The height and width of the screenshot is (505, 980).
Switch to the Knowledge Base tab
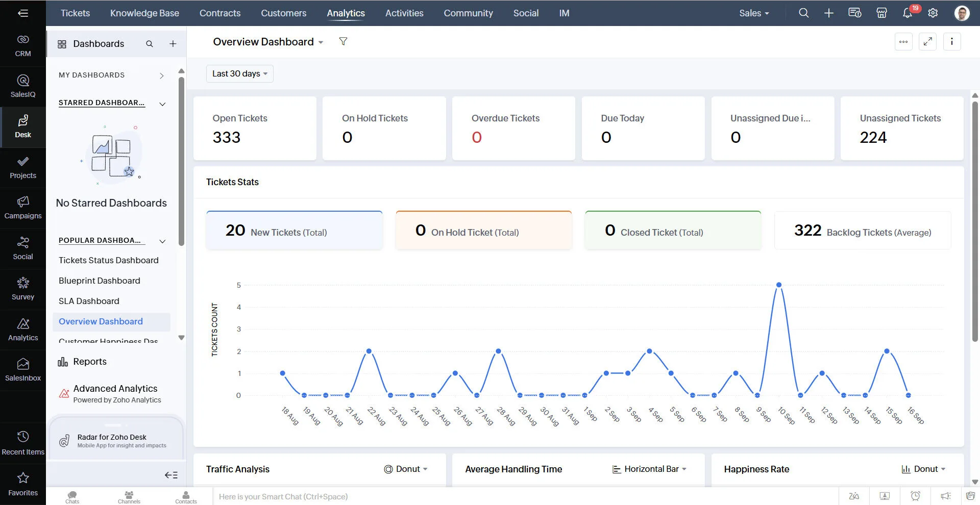144,13
